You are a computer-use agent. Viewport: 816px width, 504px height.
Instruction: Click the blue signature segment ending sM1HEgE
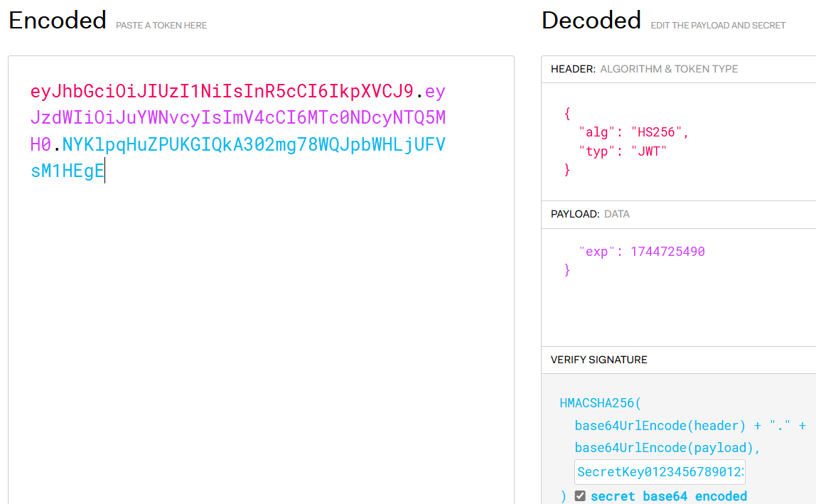tap(68, 171)
